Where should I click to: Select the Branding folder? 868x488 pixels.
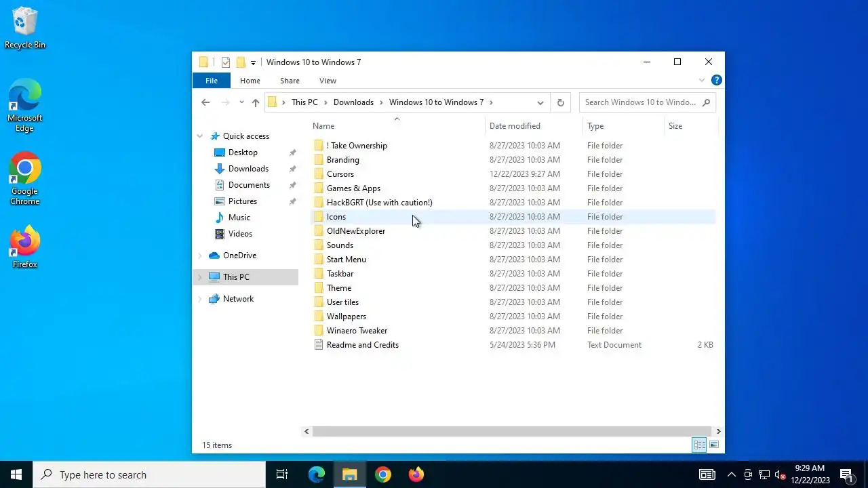coord(342,160)
